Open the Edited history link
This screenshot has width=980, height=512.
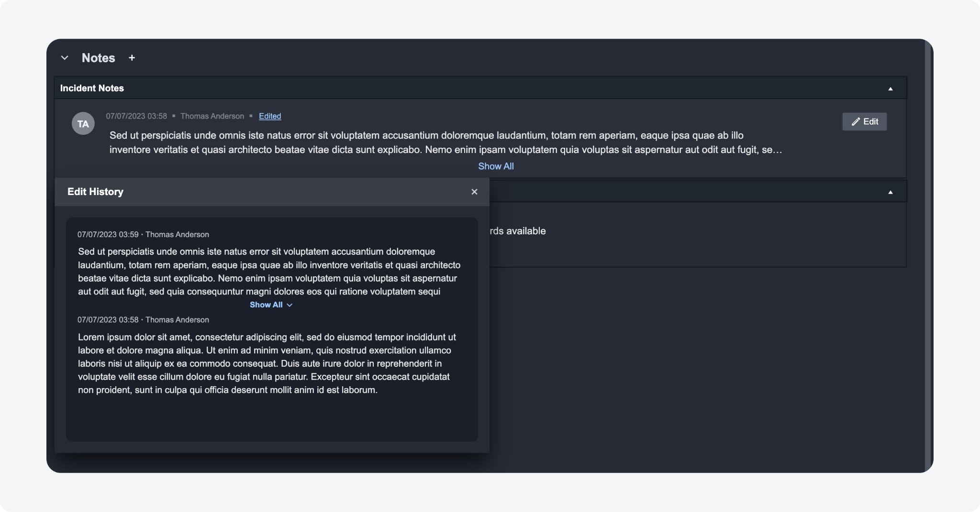point(270,116)
